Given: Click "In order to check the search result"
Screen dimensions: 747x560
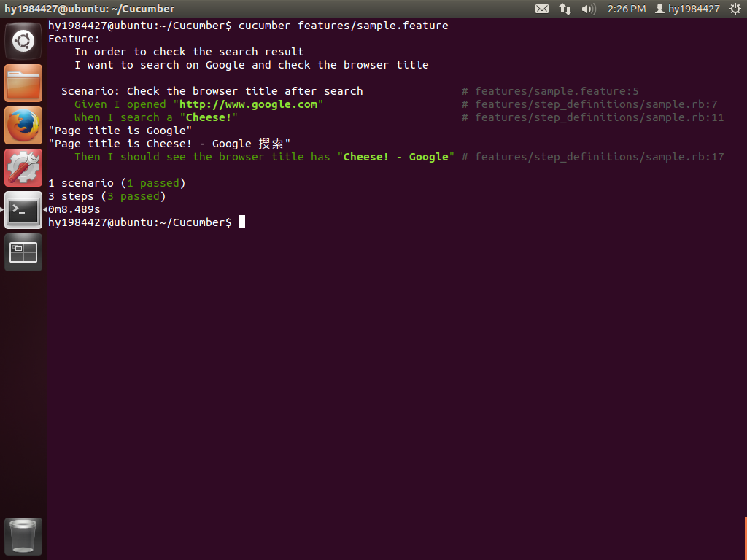Looking at the screenshot, I should click(189, 52).
